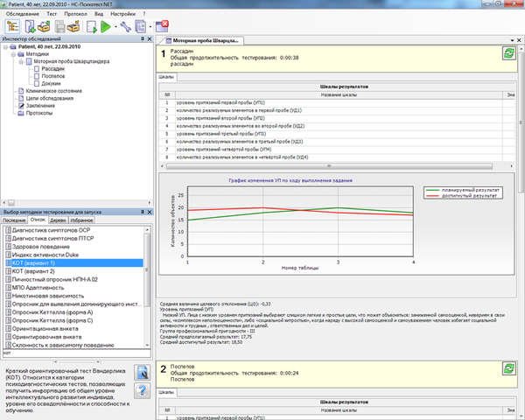This screenshot has height=420, width=525.
Task: Open the document tab list dropdown arrow
Action: coord(512,40)
